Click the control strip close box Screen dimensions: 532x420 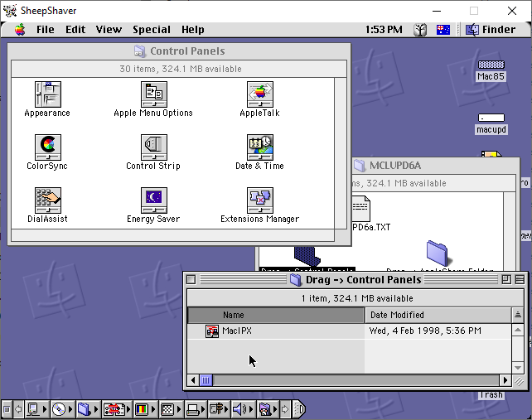[x=7, y=409]
